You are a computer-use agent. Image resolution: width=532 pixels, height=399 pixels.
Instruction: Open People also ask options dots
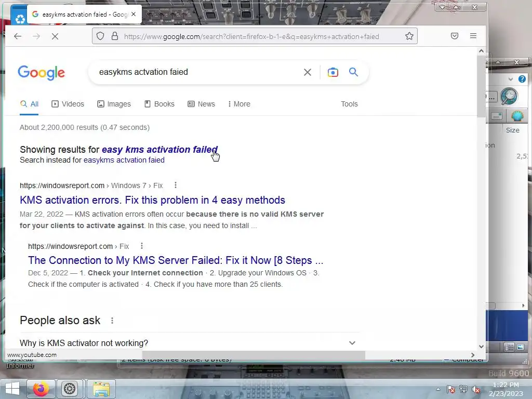point(112,320)
